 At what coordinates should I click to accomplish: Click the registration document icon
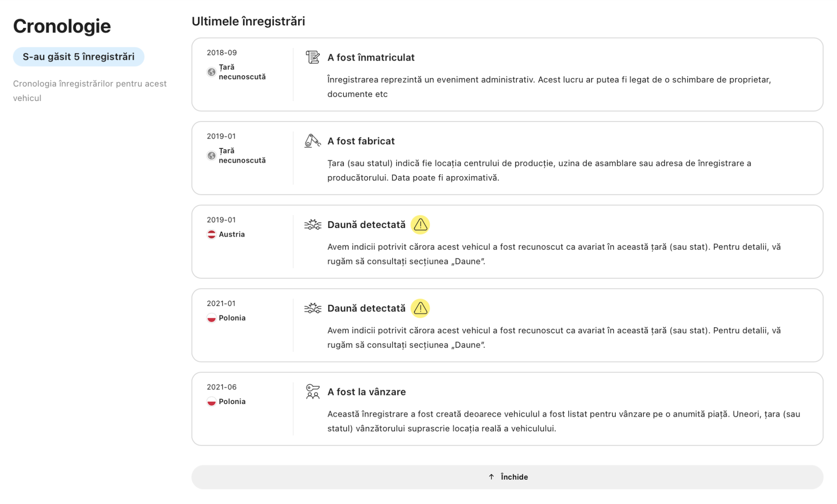coord(313,57)
